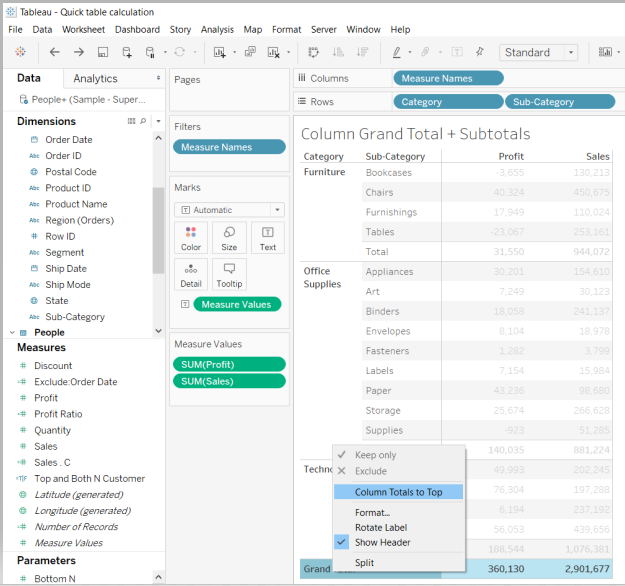Click the Sort Descending icon
625x586 pixels.
tap(362, 52)
